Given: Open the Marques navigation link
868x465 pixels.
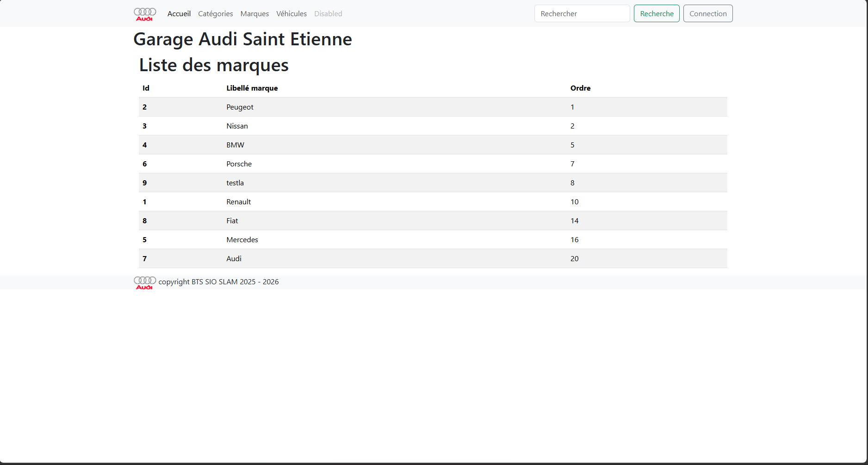Looking at the screenshot, I should click(x=254, y=14).
